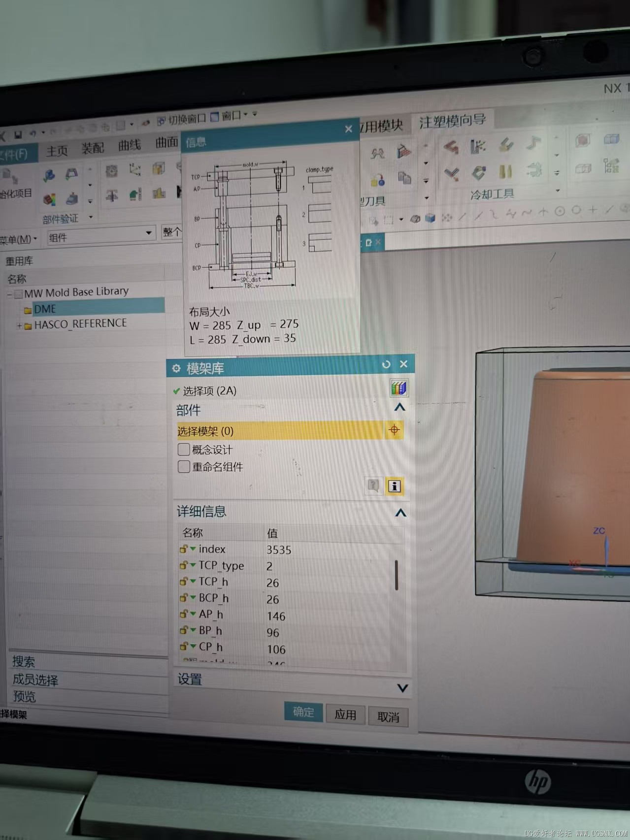Click the BP_h value 96
This screenshot has width=630, height=840.
[273, 633]
